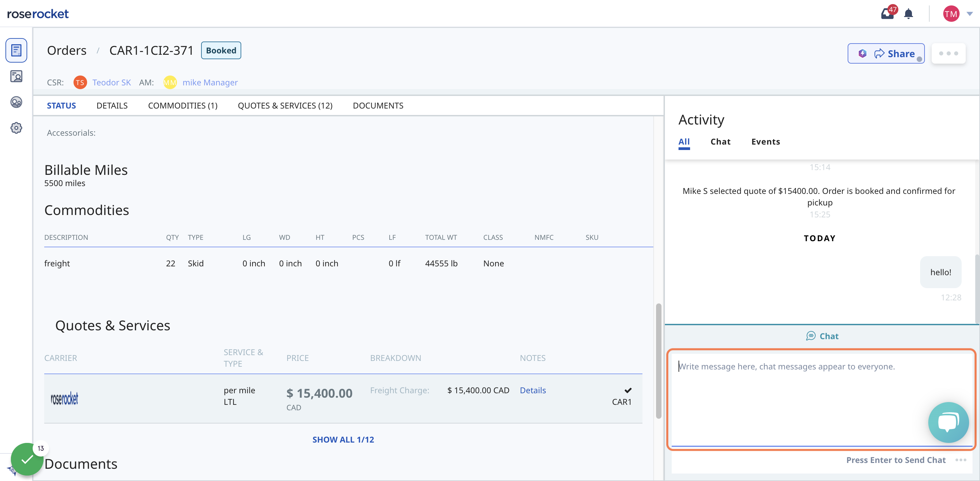Open the Orders sidebar icon
Viewport: 980px width, 481px height.
(x=16, y=50)
